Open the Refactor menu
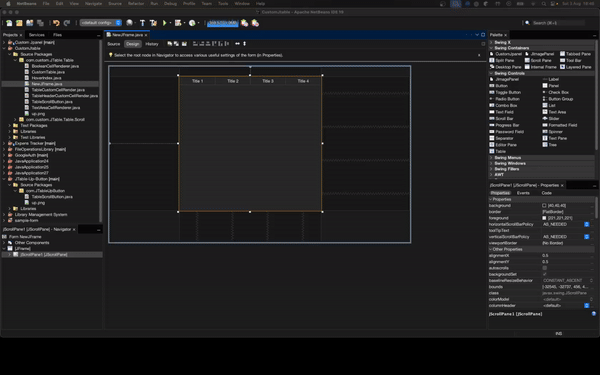 tap(136, 3)
